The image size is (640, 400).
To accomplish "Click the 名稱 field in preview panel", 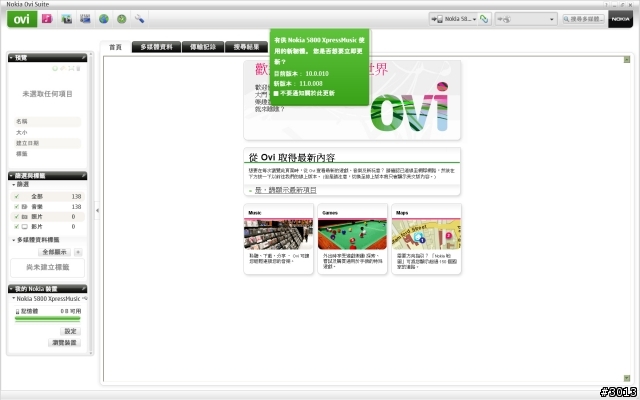I will pos(47,121).
